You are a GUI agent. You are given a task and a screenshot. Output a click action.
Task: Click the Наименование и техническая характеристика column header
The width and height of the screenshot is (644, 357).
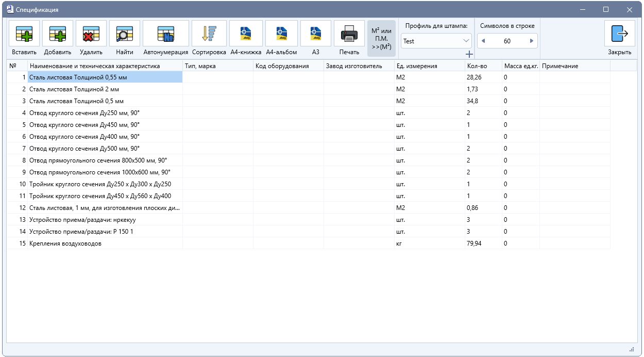[x=105, y=66]
